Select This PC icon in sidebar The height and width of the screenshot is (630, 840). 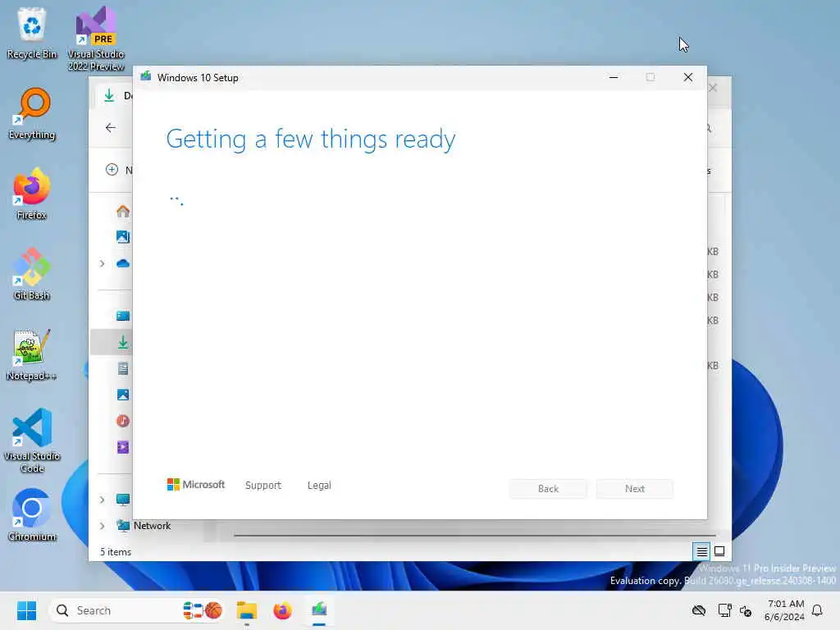click(x=123, y=500)
